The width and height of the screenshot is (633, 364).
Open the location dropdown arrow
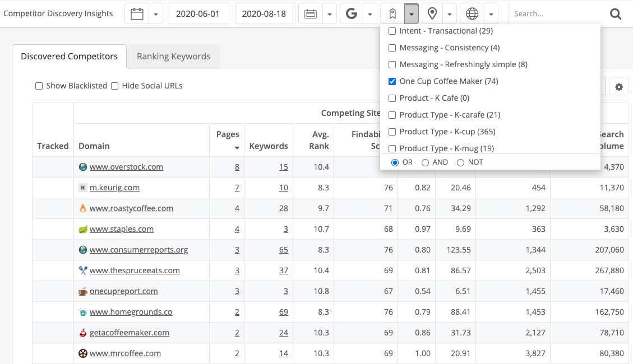[450, 14]
